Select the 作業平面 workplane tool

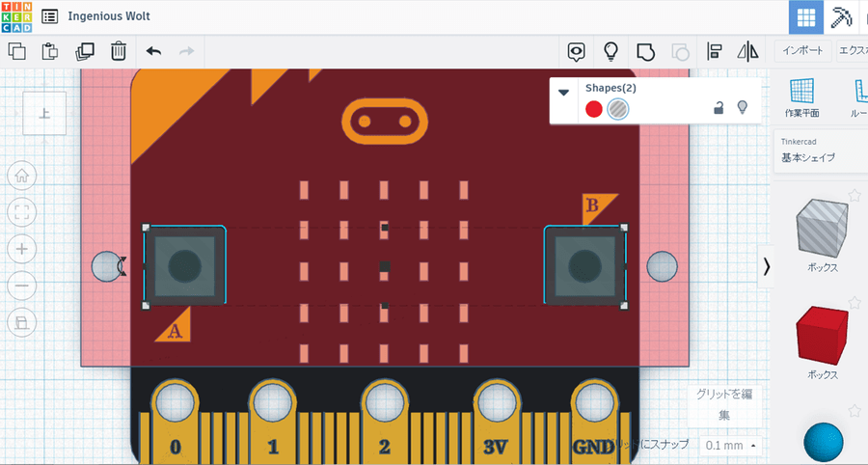[801, 98]
